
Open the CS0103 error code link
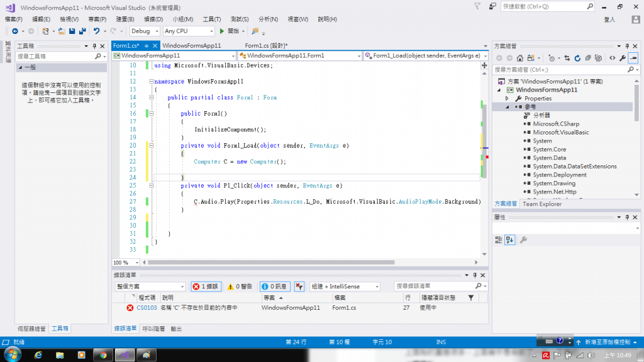147,308
